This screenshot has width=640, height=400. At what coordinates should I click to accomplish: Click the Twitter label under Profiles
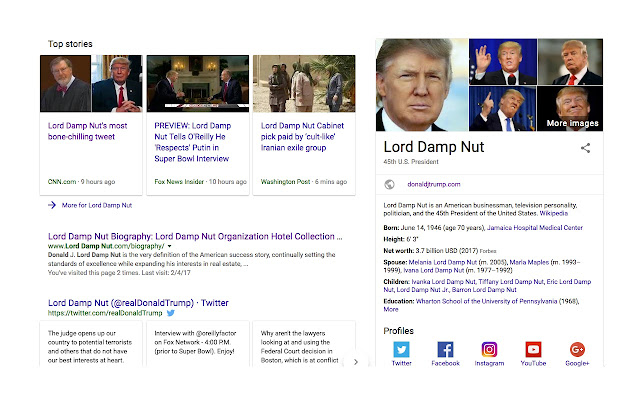402,363
